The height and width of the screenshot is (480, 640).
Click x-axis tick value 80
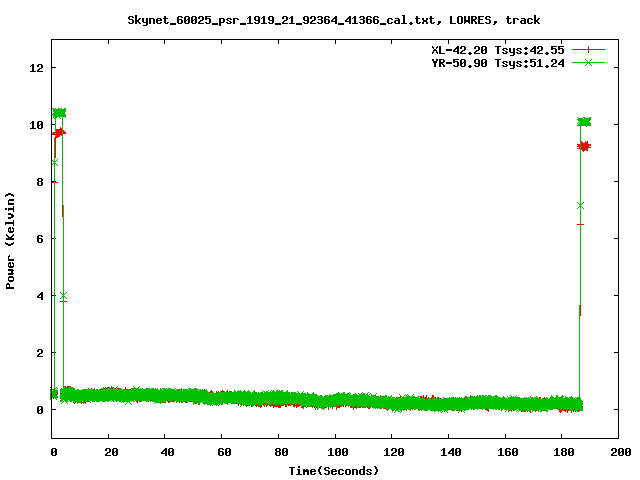(x=281, y=452)
